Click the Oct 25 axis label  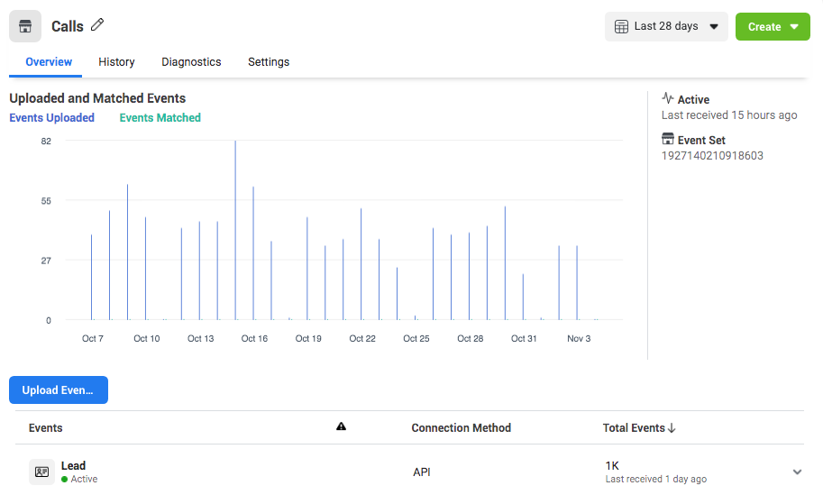416,339
